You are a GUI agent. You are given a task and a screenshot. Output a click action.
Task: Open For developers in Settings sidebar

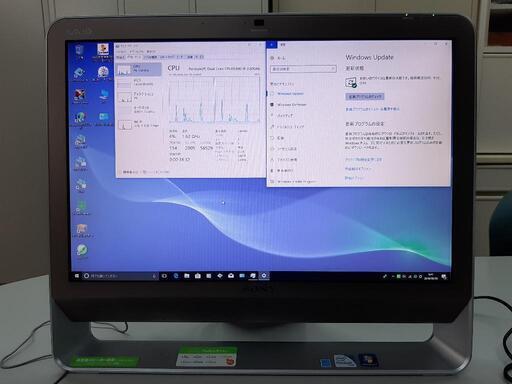tap(282, 171)
